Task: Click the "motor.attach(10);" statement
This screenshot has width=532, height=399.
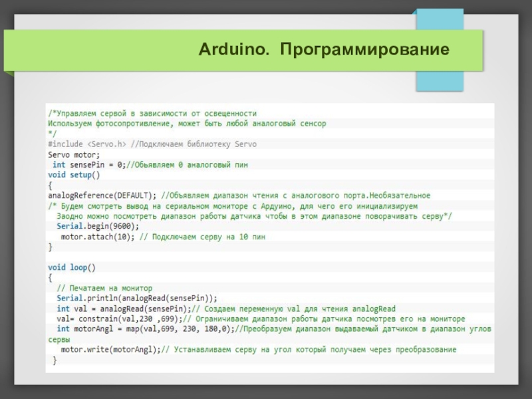Action: (x=98, y=236)
